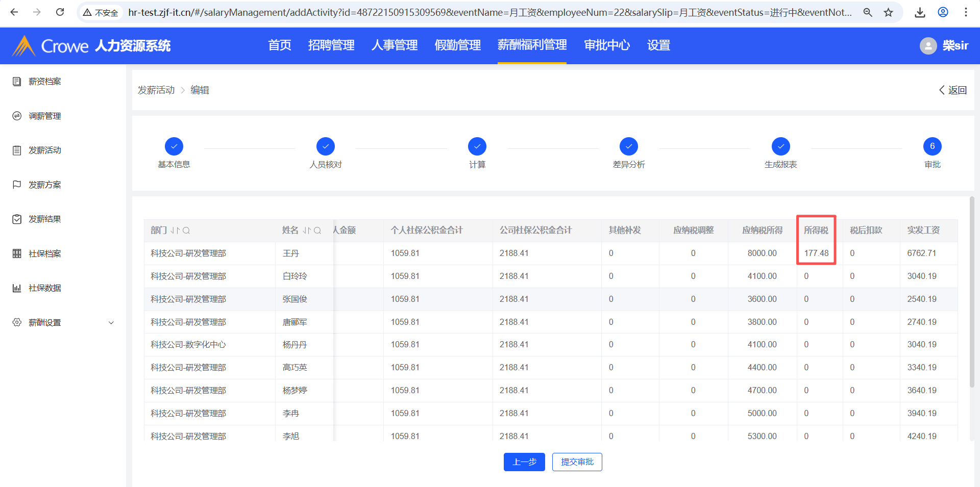Viewport: 980px width, 487px height.
Task: Open 社保数据 chart icon
Action: click(17, 288)
